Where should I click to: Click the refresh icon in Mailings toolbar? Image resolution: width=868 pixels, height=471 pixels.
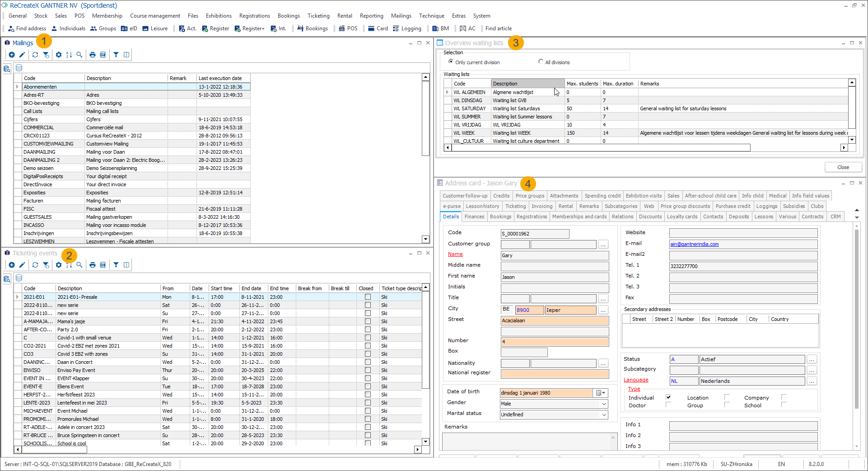click(x=35, y=55)
